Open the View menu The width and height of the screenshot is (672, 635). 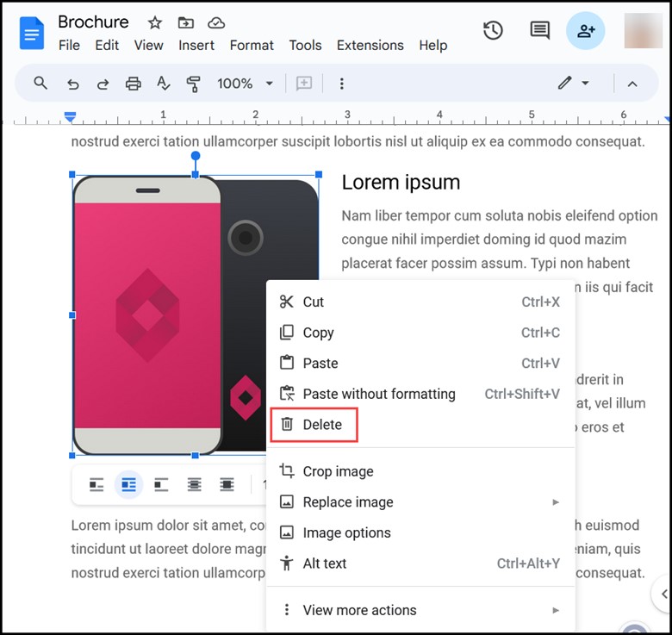148,46
